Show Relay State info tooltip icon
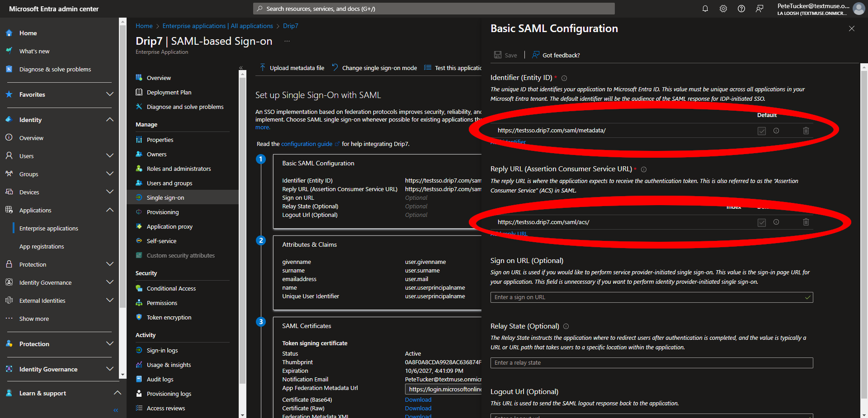This screenshot has width=868, height=418. click(x=566, y=326)
